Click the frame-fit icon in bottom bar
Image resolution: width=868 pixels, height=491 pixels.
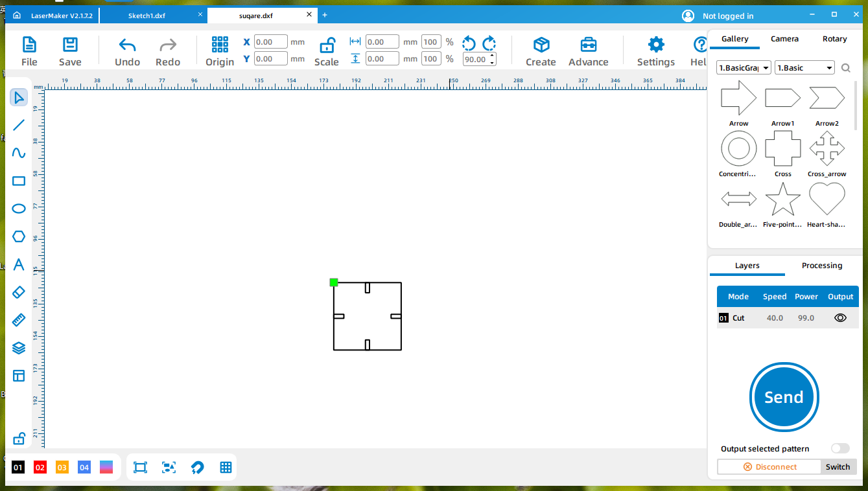coord(140,467)
